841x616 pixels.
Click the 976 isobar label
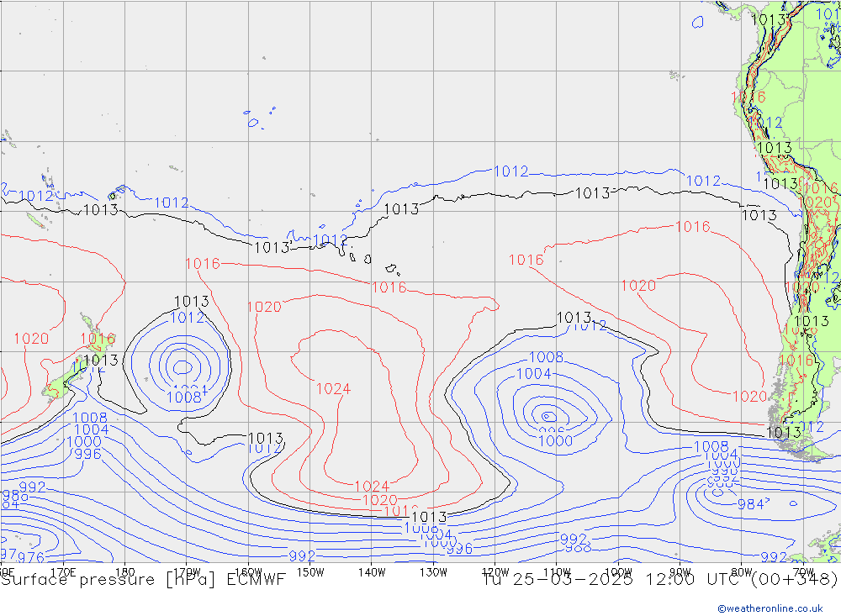tap(31, 557)
